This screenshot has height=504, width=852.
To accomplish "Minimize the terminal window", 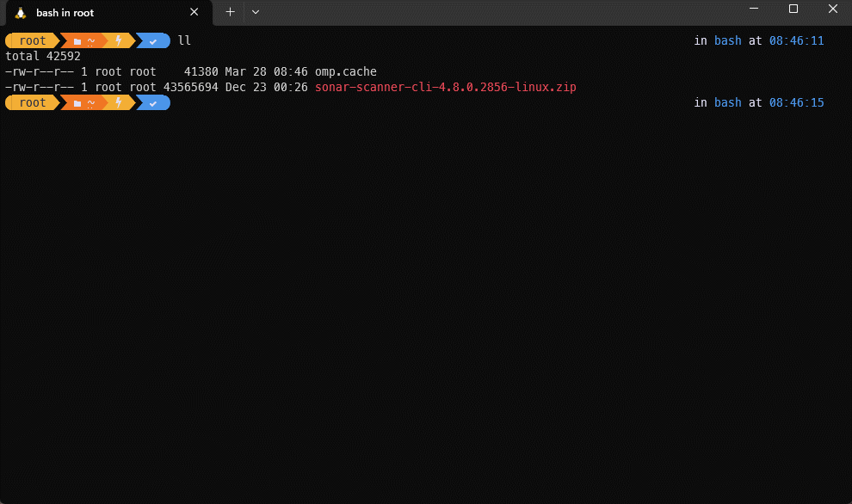I will (x=754, y=9).
